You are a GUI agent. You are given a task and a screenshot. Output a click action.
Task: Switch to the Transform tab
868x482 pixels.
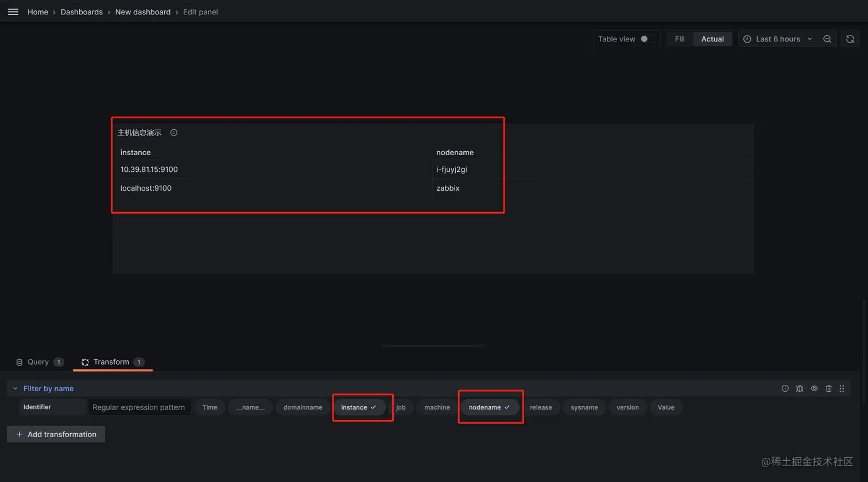tap(113, 362)
